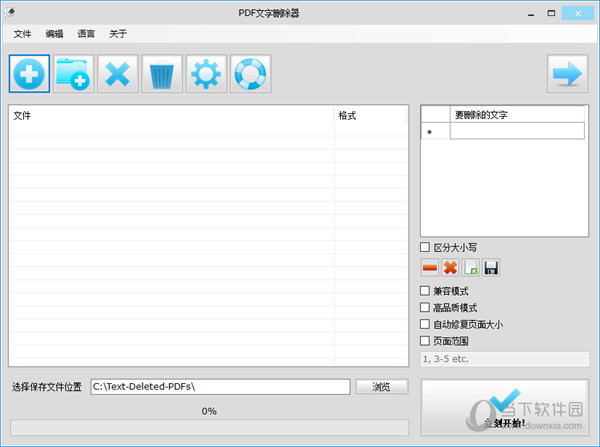Click the 立刻开始 start button
Screen dimensions: 600x447
505,408
